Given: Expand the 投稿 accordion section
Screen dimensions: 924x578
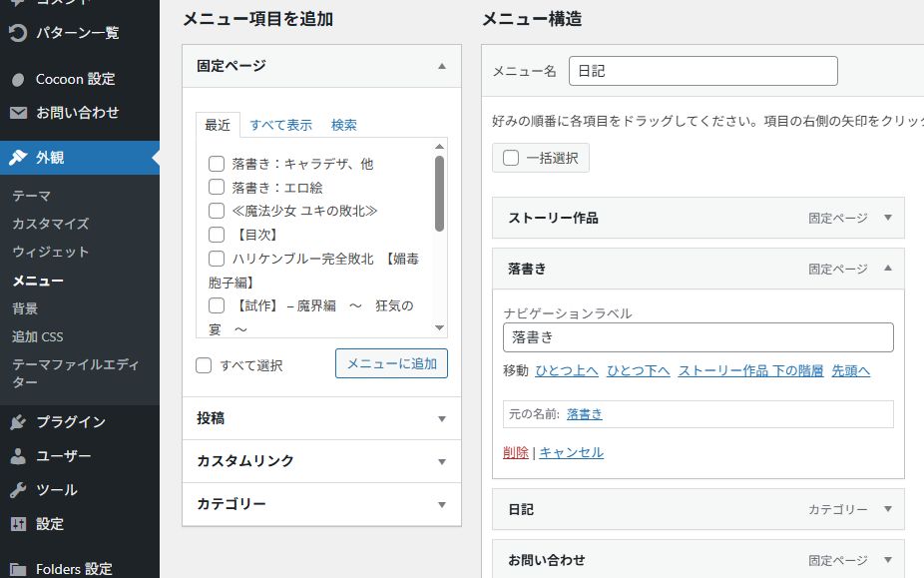Looking at the screenshot, I should (441, 419).
